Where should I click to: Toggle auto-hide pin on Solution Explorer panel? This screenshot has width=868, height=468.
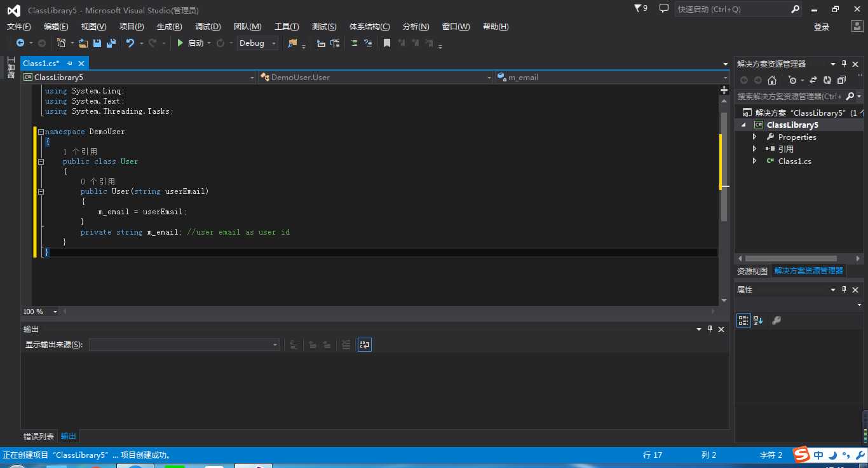click(844, 64)
